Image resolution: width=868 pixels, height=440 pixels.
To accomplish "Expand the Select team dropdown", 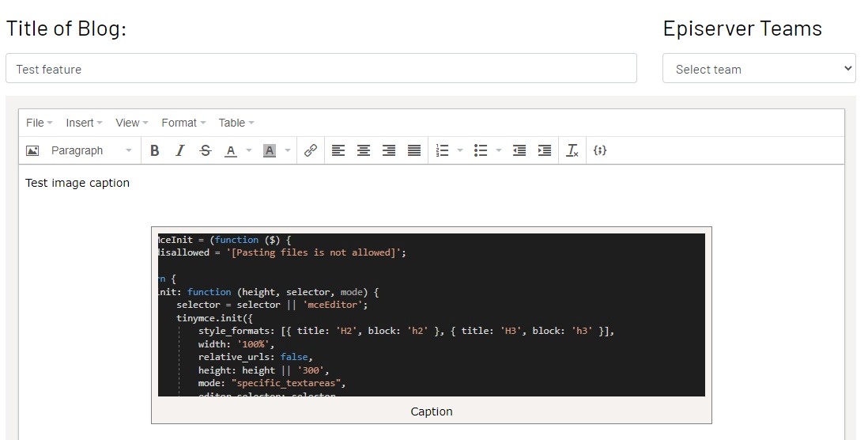I will (759, 69).
